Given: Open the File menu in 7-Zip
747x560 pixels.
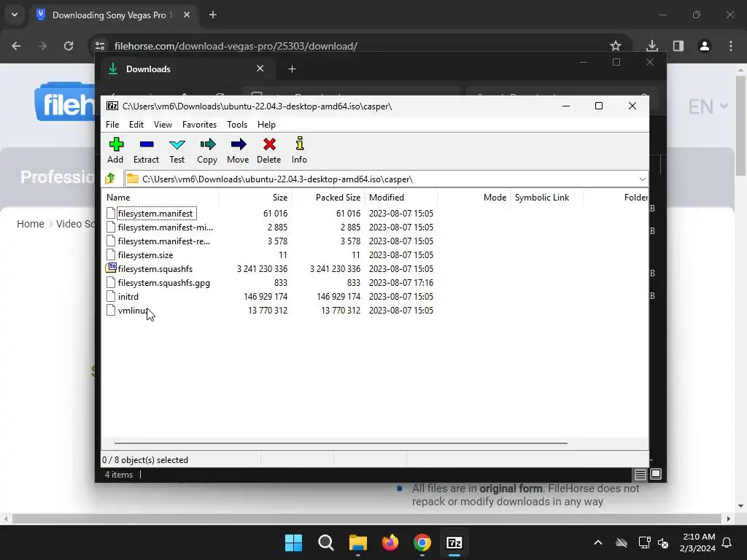Looking at the screenshot, I should click(112, 124).
